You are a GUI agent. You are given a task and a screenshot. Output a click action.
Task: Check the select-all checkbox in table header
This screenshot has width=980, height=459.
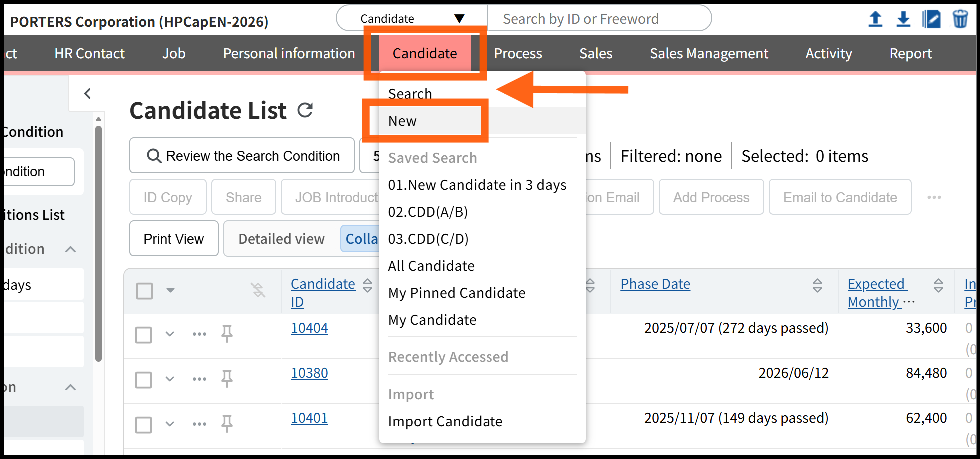(x=145, y=290)
